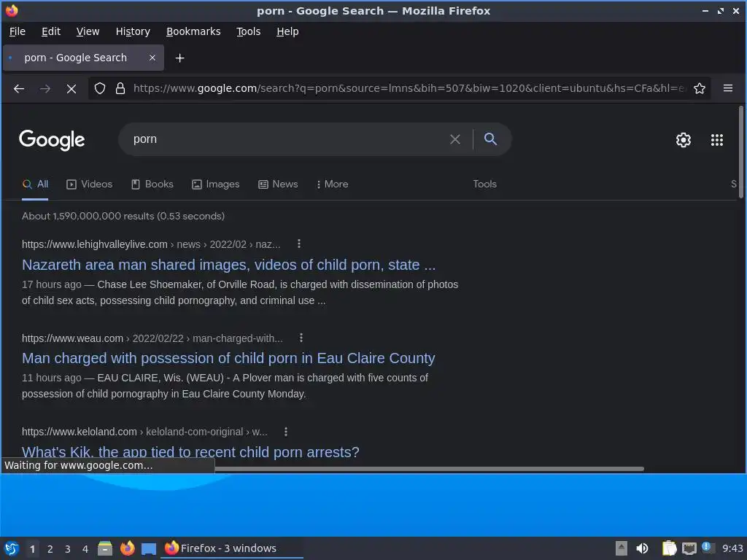This screenshot has width=747, height=560.
Task: Open the Google apps grid
Action: click(717, 140)
